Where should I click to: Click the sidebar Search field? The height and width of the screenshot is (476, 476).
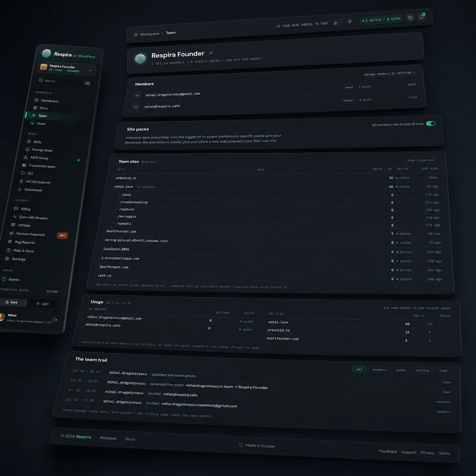[64, 81]
